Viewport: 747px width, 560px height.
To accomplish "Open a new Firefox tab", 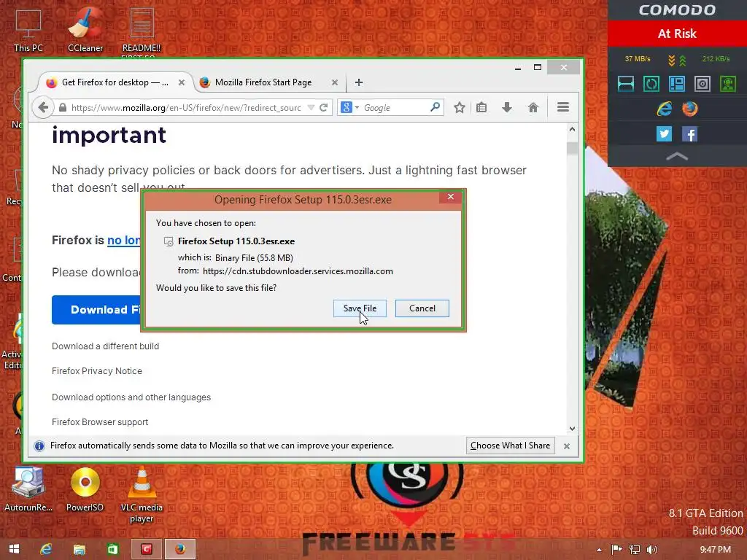I will pyautogui.click(x=359, y=82).
